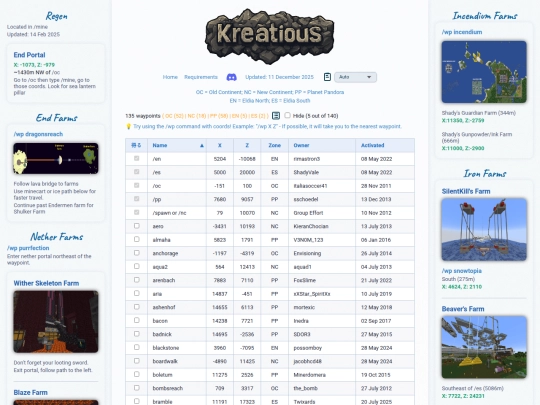Check the almaha waypoint checkbox
This screenshot has width=540, height=405.
(x=137, y=239)
